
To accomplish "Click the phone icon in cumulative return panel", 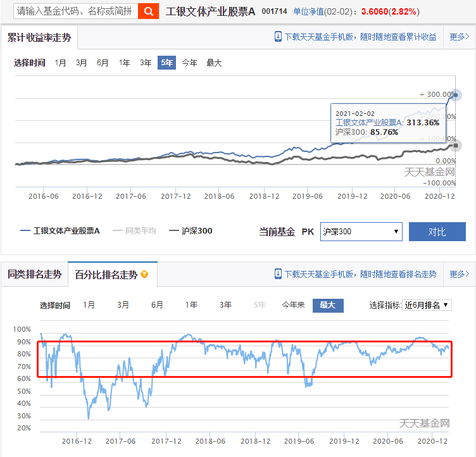I will point(278,37).
